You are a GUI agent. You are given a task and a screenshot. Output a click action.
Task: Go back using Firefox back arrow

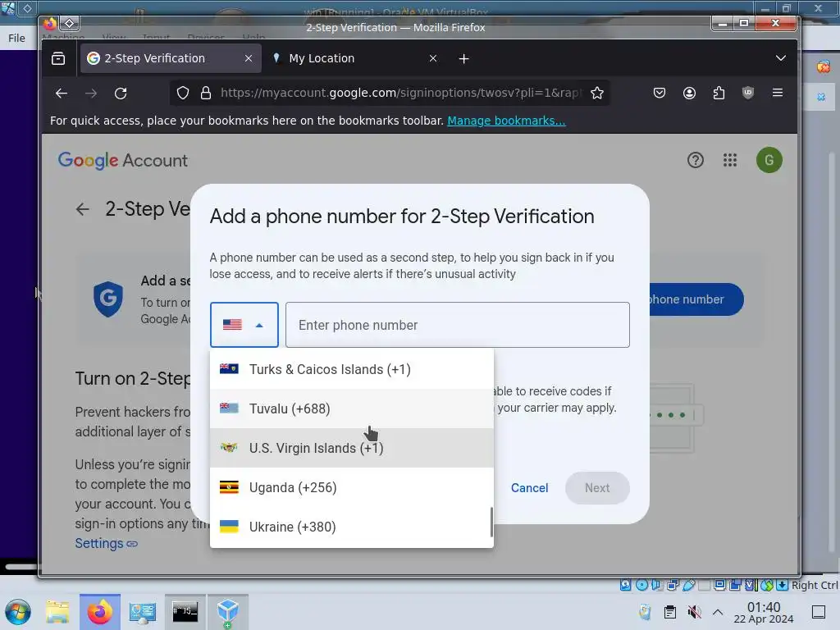tap(62, 94)
